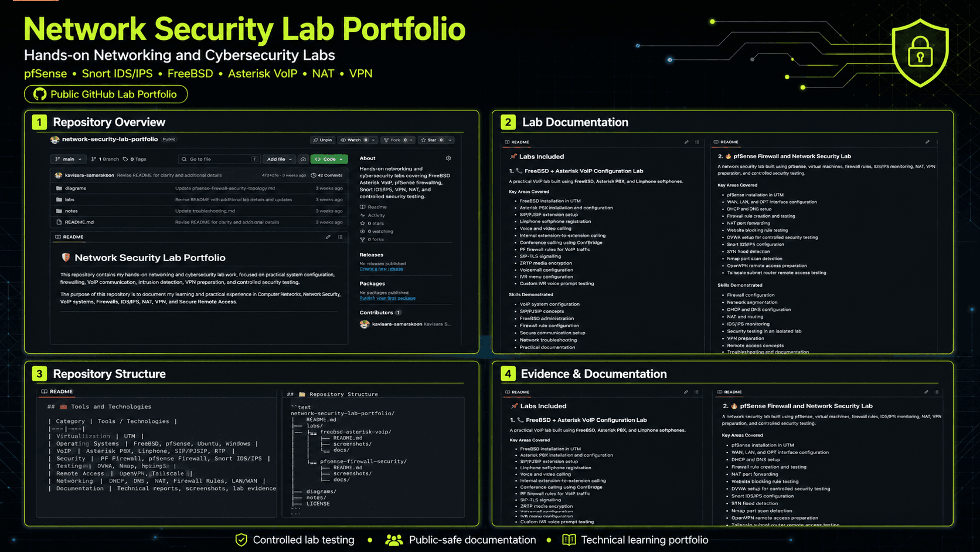The image size is (980, 552).
Task: Click the Unpin repository button
Action: point(322,140)
